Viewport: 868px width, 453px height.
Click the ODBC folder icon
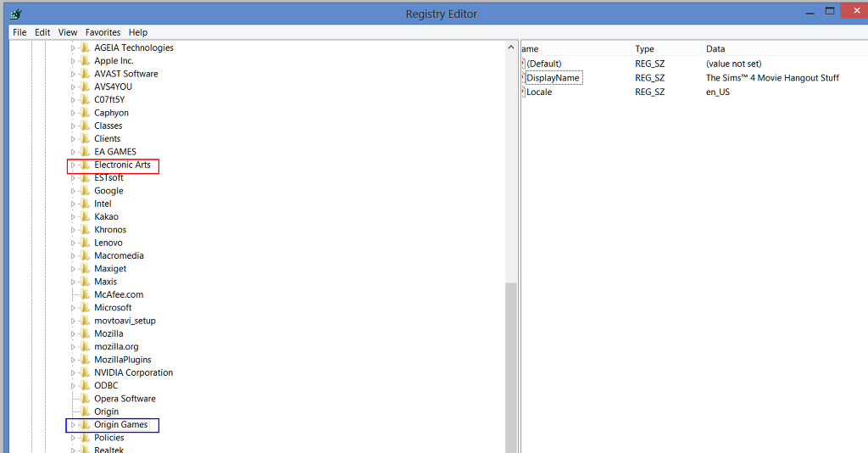point(85,385)
